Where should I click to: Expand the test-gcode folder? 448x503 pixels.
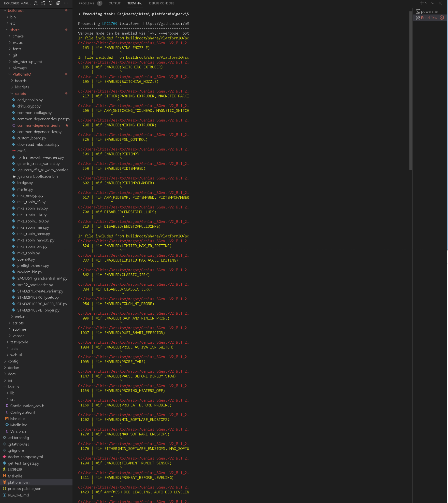[x=7, y=342]
